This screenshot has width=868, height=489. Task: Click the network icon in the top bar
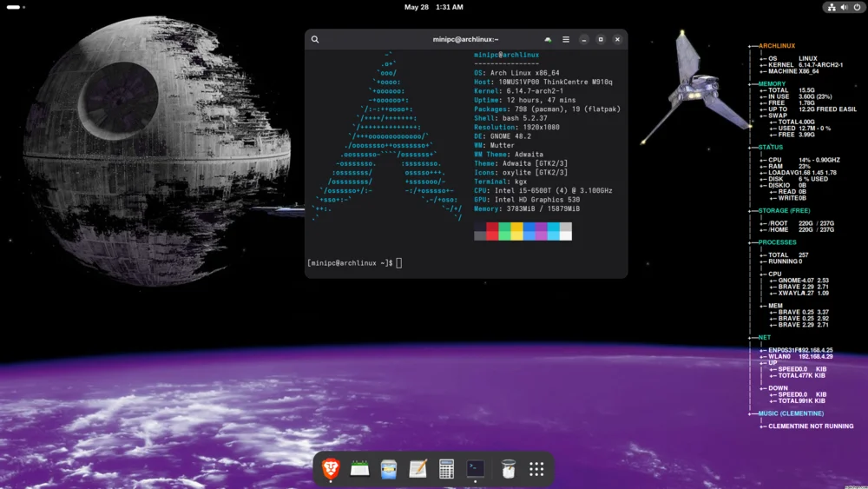(x=832, y=7)
